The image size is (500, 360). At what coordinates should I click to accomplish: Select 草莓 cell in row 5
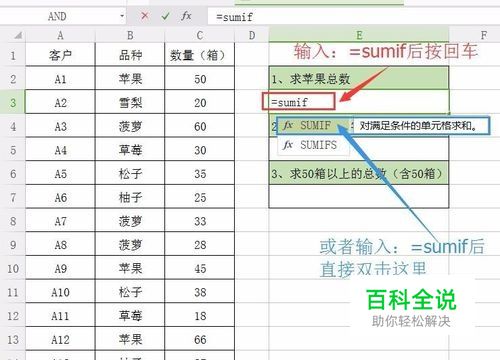tap(130, 150)
